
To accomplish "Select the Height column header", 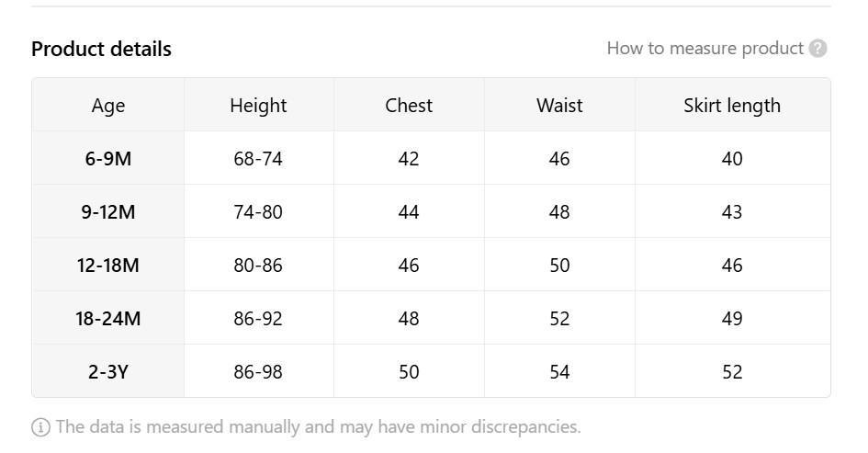I will tap(258, 106).
